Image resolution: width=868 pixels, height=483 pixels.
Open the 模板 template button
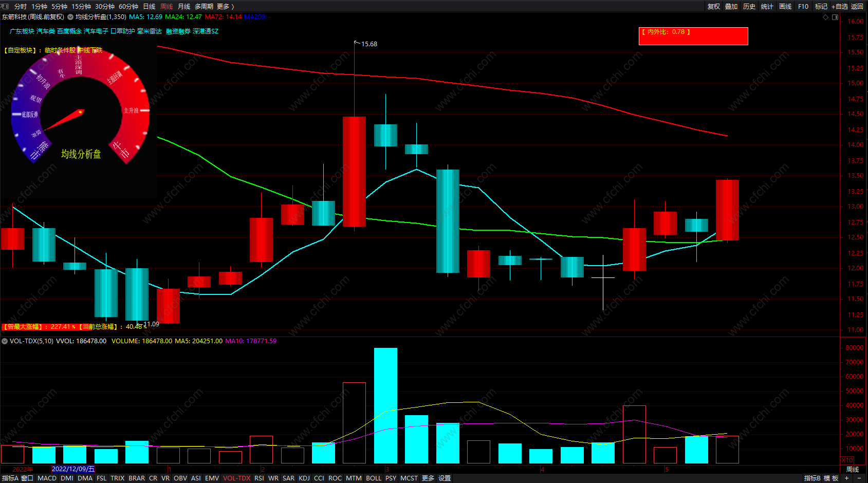pyautogui.click(x=831, y=478)
